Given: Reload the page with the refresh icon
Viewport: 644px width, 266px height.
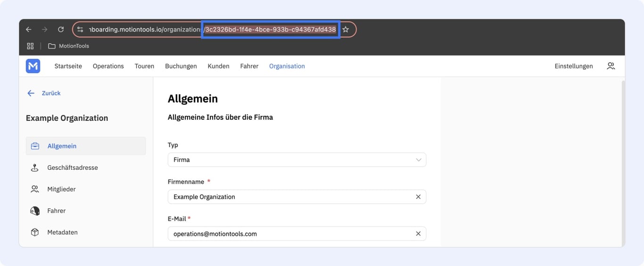Looking at the screenshot, I should [61, 29].
